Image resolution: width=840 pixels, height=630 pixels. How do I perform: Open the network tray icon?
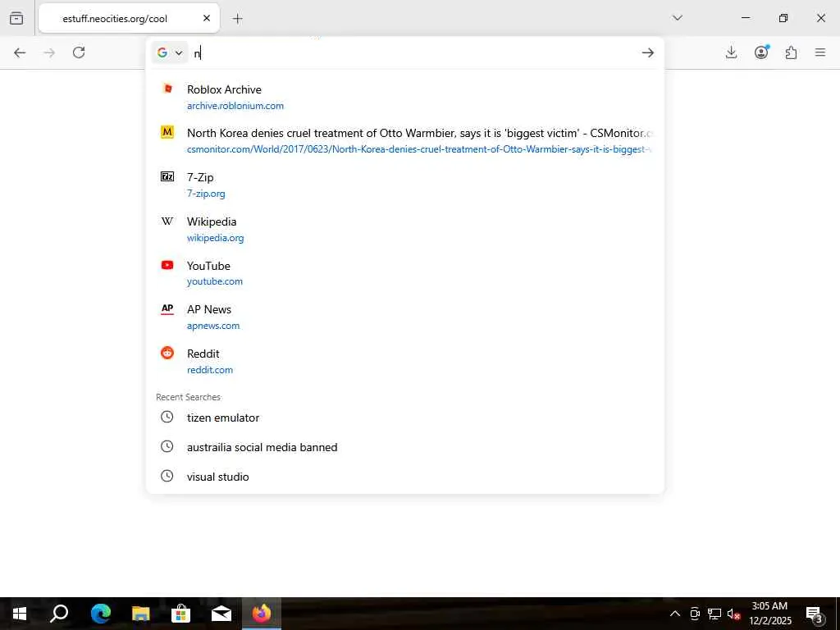(x=714, y=614)
